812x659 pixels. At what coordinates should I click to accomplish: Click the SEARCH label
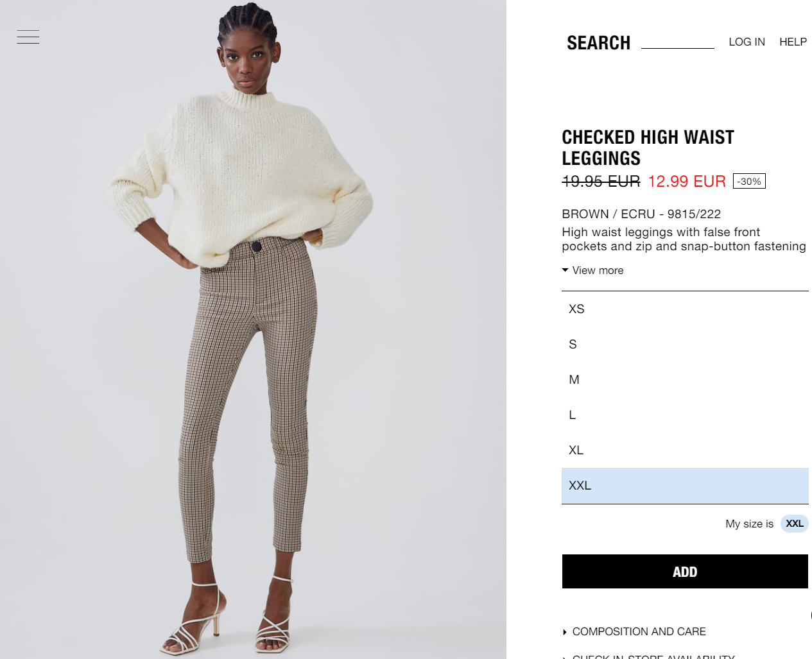pyautogui.click(x=598, y=43)
